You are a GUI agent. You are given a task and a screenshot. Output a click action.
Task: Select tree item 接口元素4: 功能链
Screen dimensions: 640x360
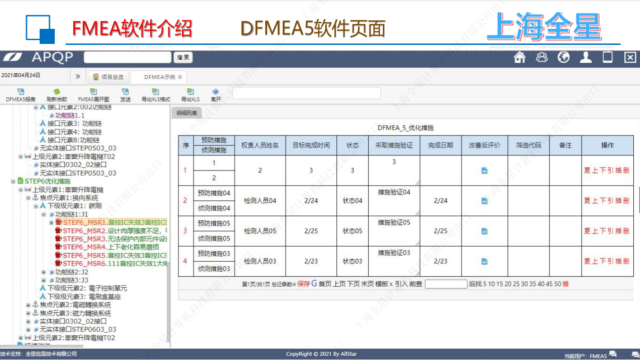tap(71, 132)
